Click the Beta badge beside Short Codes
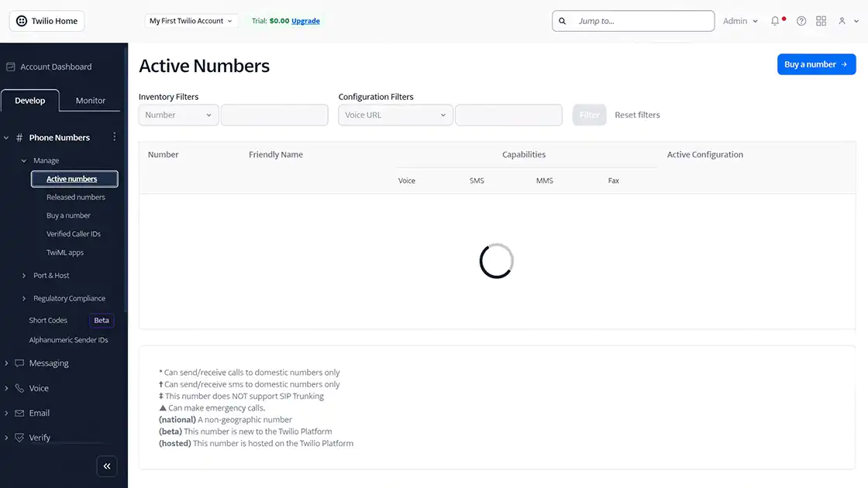The height and width of the screenshot is (488, 868). [102, 321]
